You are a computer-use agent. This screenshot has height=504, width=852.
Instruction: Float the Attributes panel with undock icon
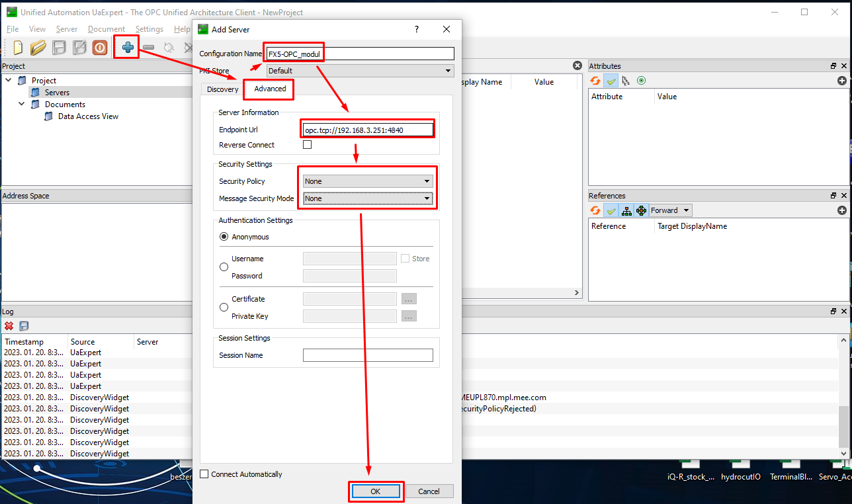(x=833, y=66)
